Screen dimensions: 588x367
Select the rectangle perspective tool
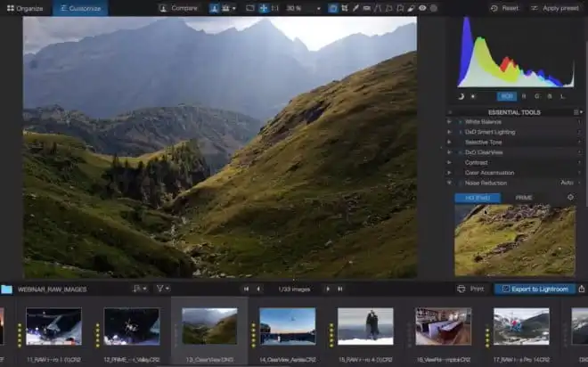[388, 8]
